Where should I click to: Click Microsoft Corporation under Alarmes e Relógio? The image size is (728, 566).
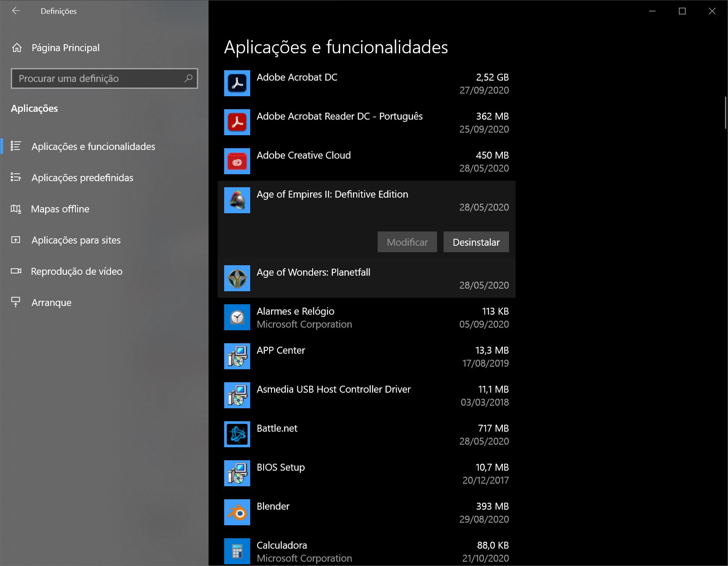[304, 324]
